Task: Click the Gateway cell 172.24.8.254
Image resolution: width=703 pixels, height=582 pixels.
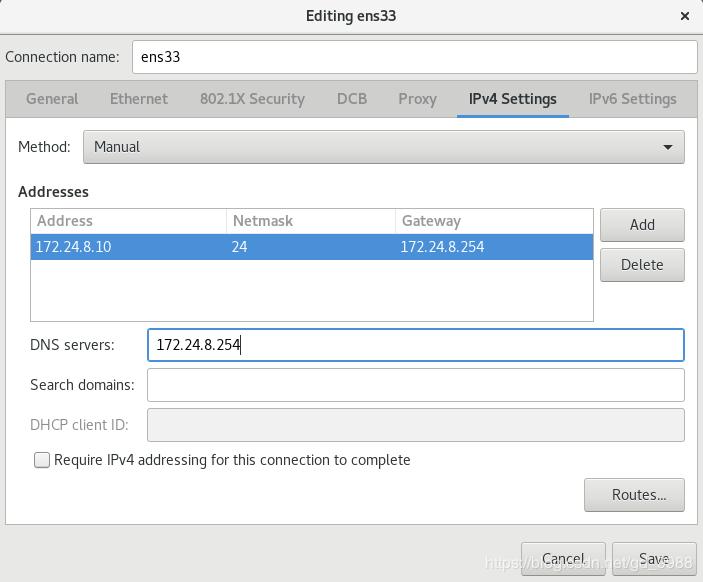Action: pyautogui.click(x=443, y=247)
